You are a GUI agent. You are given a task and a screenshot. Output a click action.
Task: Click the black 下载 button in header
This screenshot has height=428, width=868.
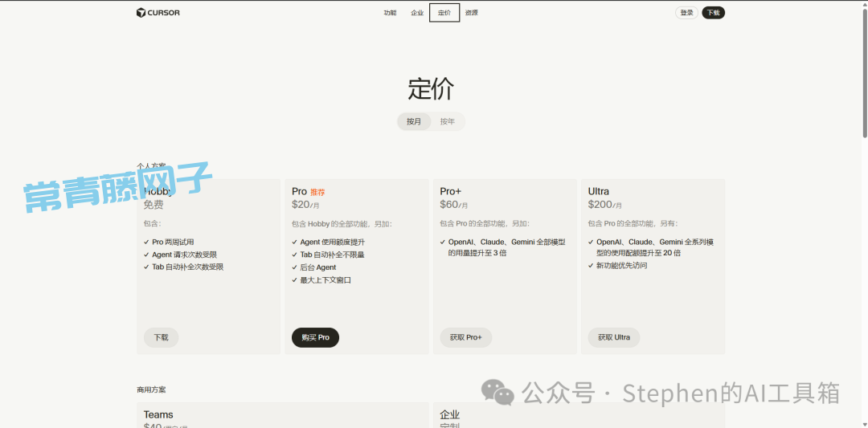(713, 13)
